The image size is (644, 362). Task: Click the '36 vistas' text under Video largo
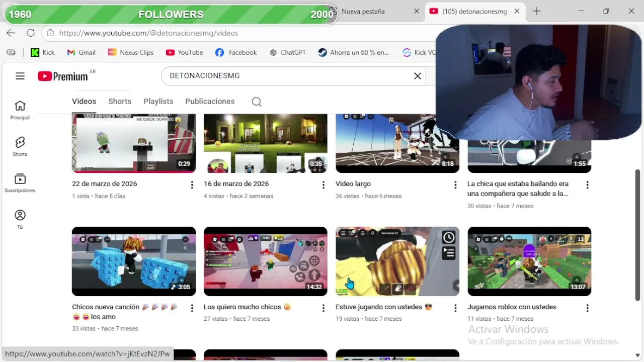point(348,196)
